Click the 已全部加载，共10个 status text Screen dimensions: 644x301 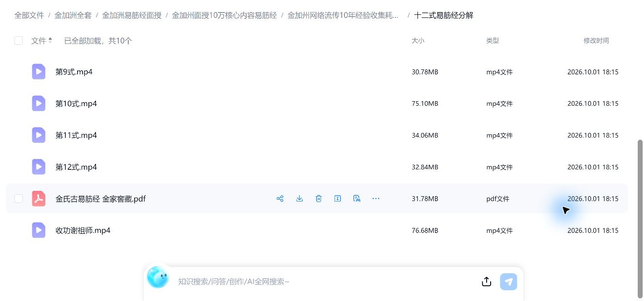pyautogui.click(x=98, y=41)
